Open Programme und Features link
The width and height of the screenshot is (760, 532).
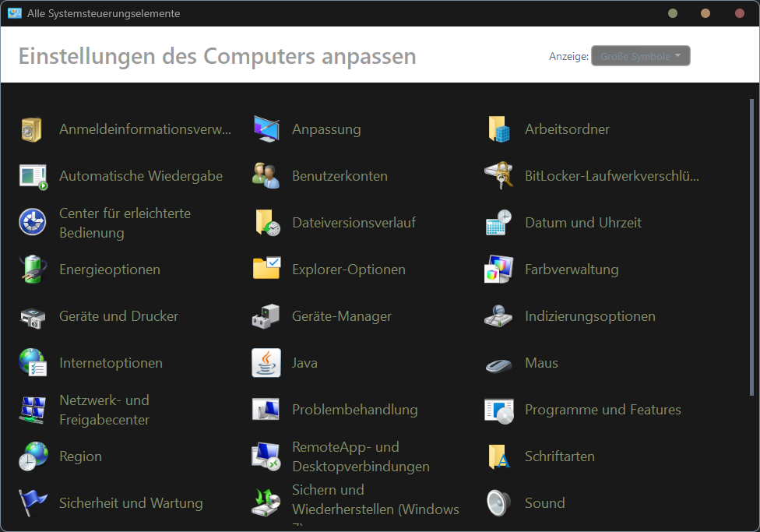pyautogui.click(x=603, y=410)
